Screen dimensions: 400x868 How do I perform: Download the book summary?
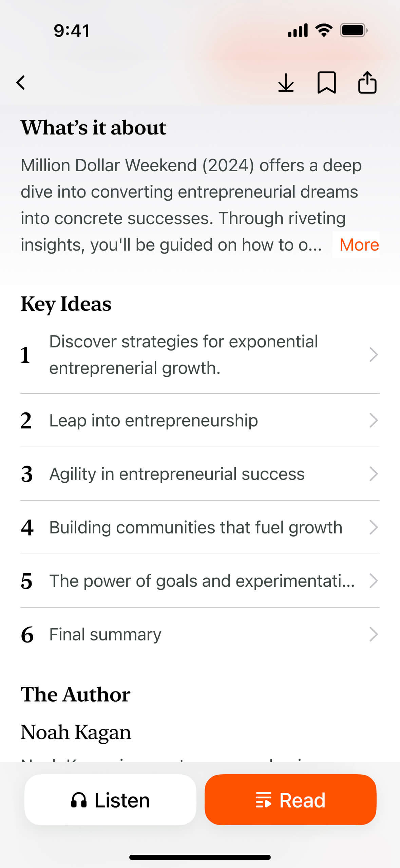[x=286, y=83]
